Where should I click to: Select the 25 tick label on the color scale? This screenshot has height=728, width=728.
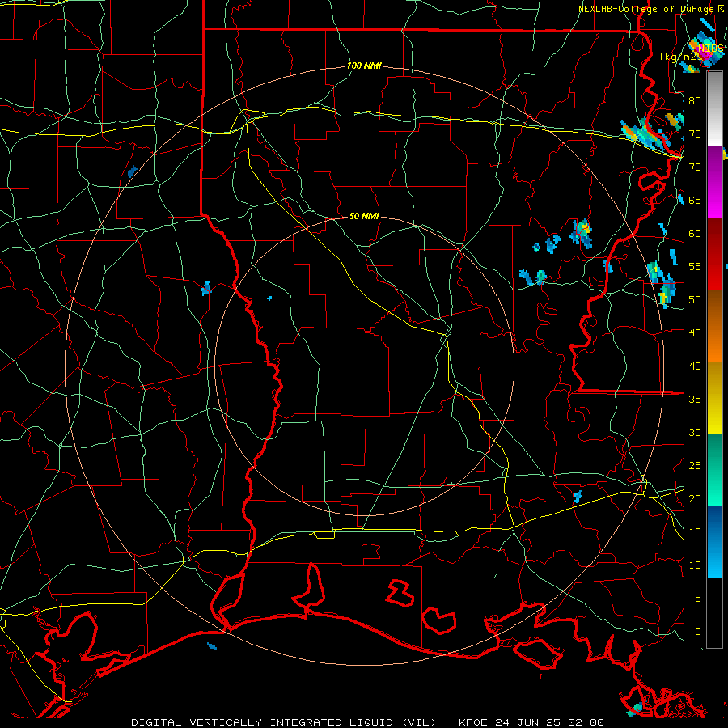(x=695, y=466)
